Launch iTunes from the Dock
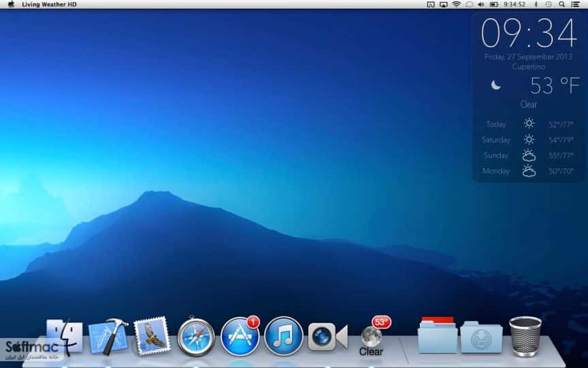This screenshot has height=368, width=588. pos(284,337)
